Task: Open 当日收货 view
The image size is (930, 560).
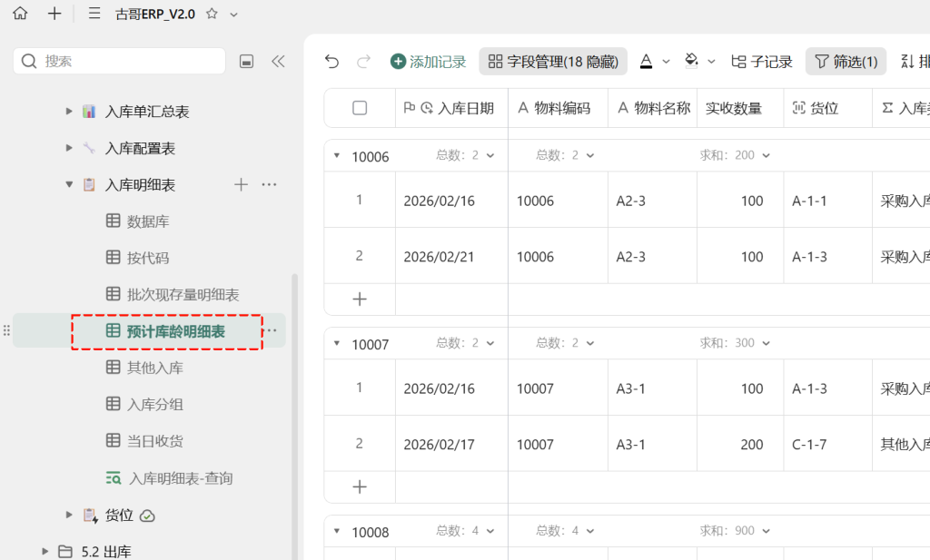Action: point(154,441)
